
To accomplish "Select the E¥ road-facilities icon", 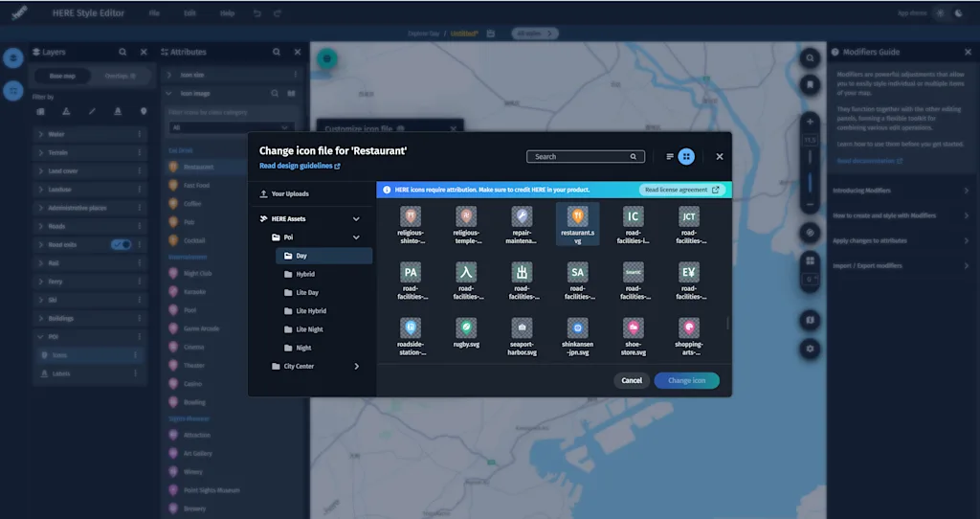I will pyautogui.click(x=689, y=273).
